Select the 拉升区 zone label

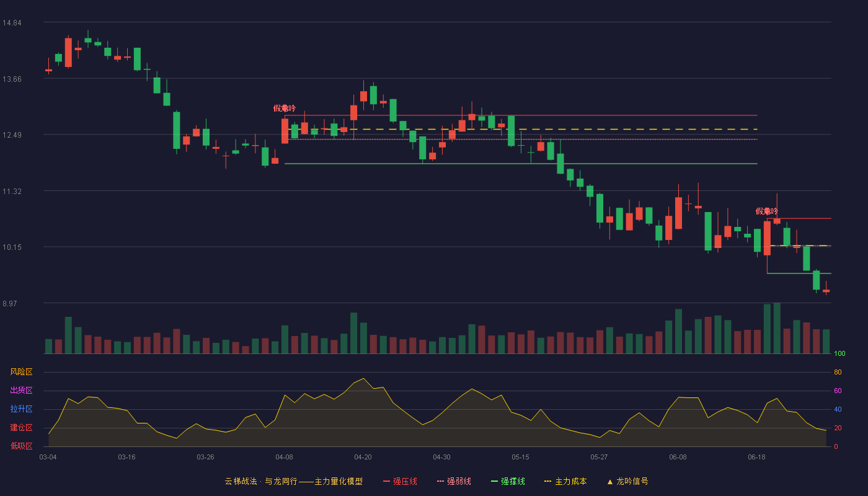(x=22, y=409)
